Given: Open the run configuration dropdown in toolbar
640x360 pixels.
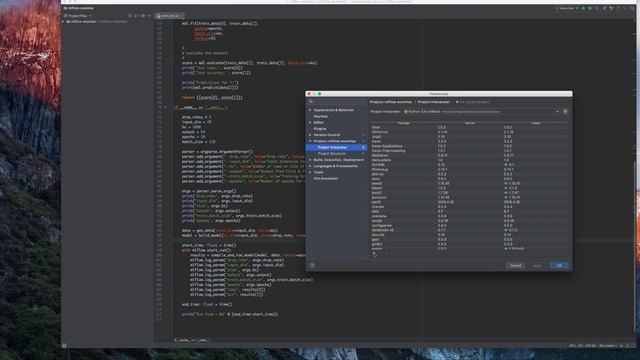Looking at the screenshot, I should tap(567, 8).
